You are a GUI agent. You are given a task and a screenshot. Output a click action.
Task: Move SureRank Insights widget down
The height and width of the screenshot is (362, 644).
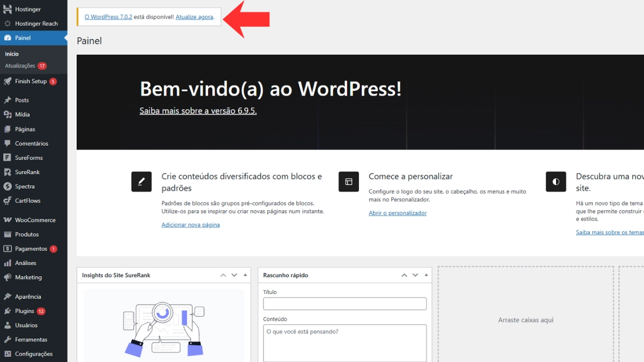click(235, 275)
